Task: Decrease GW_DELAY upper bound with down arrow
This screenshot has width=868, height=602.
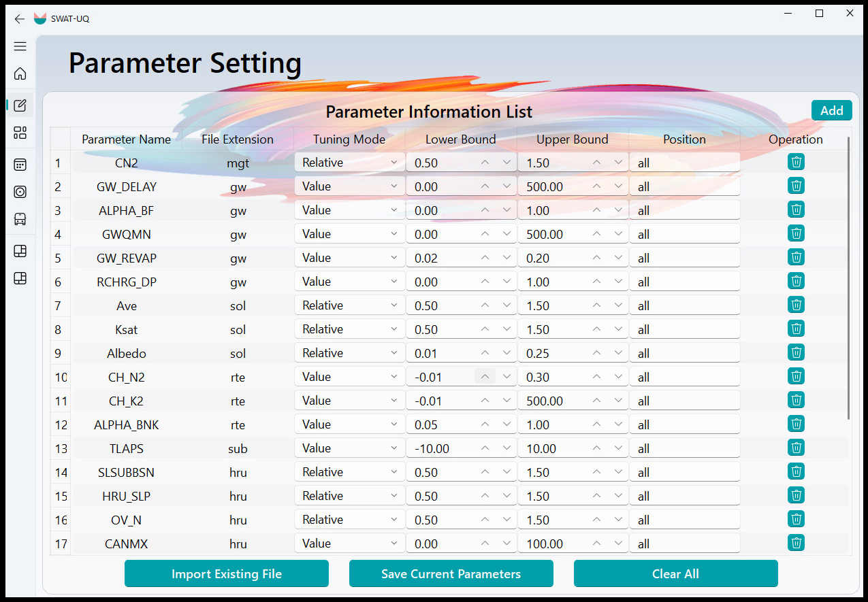Action: point(618,186)
